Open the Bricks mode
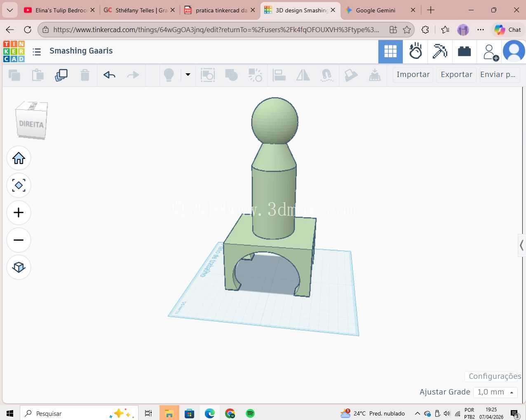 point(465,51)
